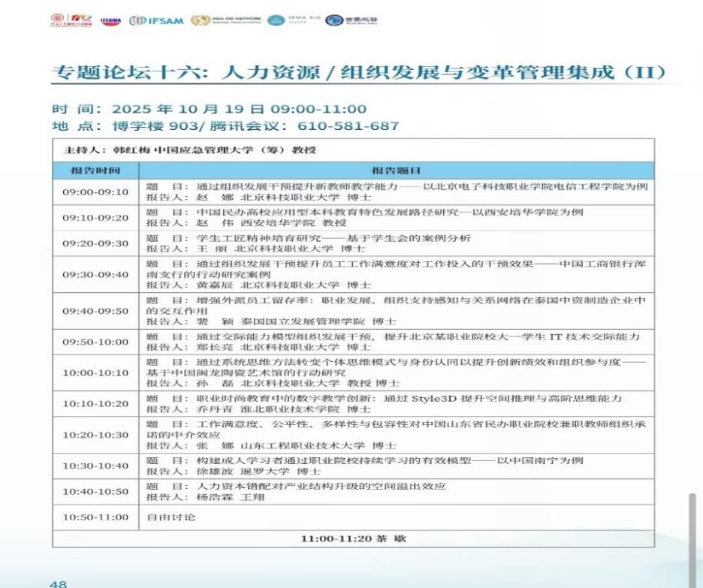Screen dimensions: 703x588
Task: Click the World Water Valley logo
Action: [350, 20]
